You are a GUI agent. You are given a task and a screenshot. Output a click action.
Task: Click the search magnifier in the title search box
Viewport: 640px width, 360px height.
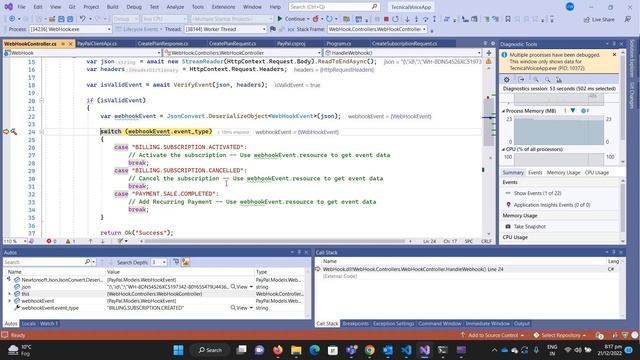pos(374,7)
